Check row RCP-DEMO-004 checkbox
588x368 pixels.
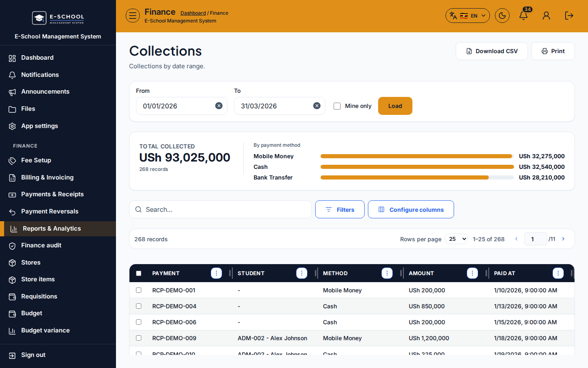tap(139, 306)
